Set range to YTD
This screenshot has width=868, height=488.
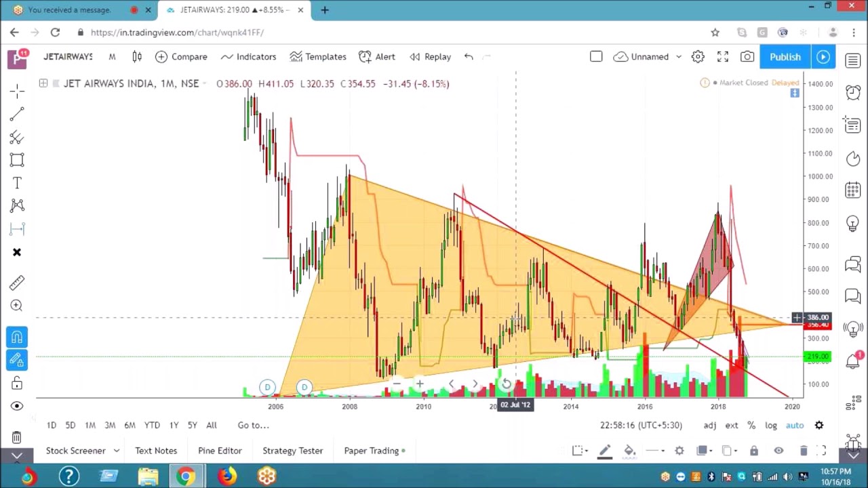[152, 425]
